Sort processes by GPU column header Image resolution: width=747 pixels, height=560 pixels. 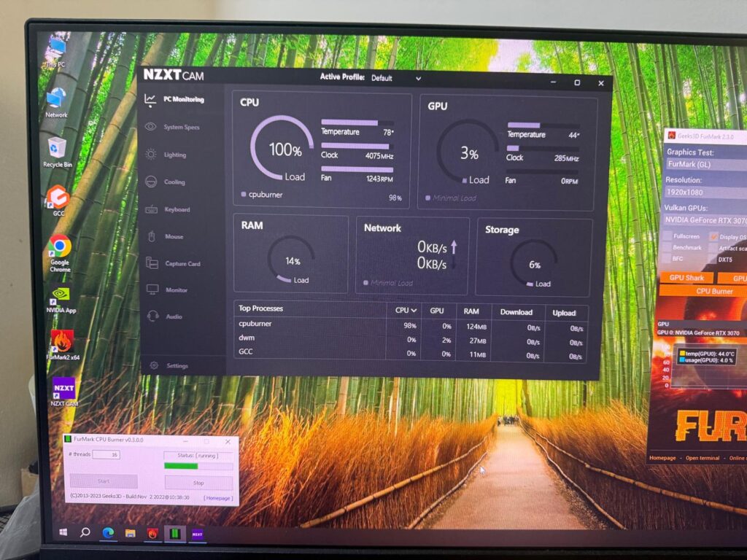click(x=437, y=311)
